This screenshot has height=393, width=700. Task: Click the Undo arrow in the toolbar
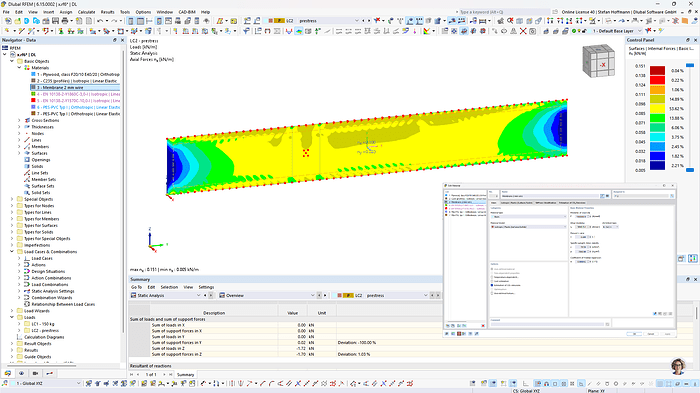100,21
